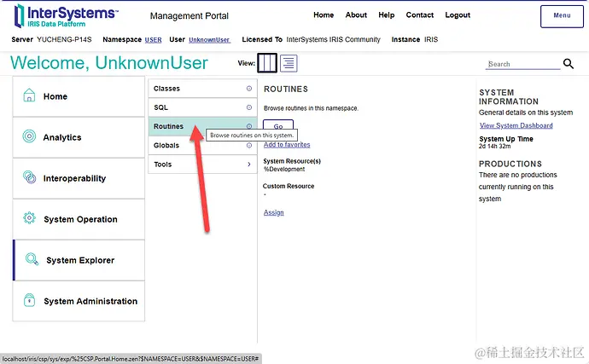
Task: Focus the Search input field
Action: point(522,64)
